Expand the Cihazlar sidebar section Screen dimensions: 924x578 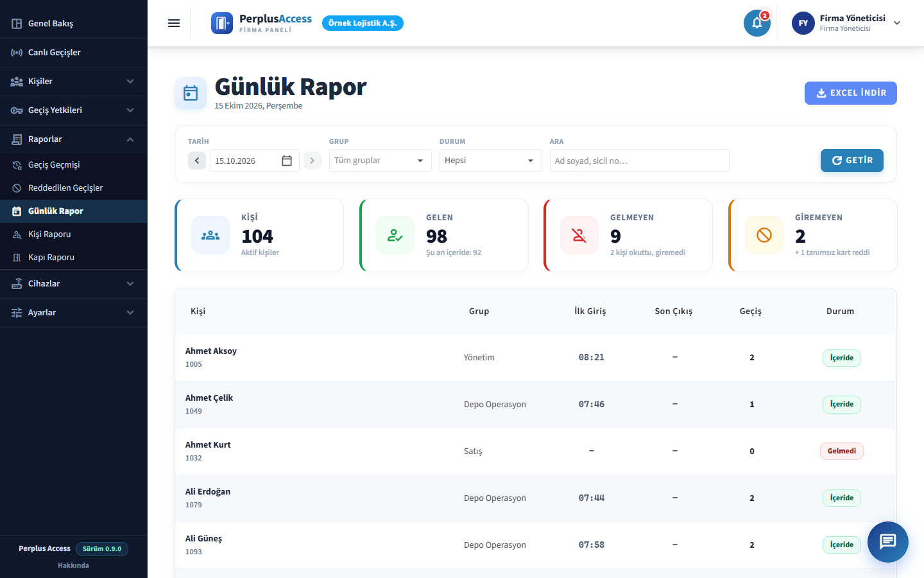(74, 284)
